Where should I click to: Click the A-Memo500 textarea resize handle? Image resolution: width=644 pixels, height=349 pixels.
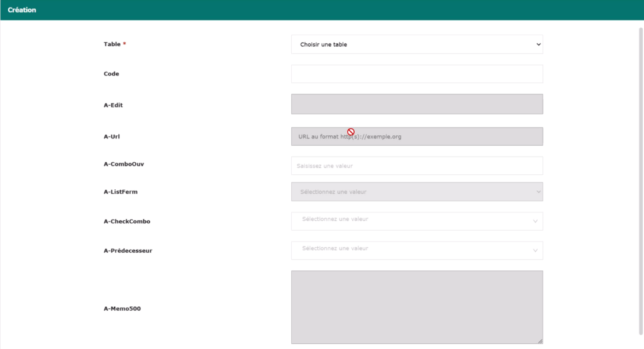tap(540, 341)
